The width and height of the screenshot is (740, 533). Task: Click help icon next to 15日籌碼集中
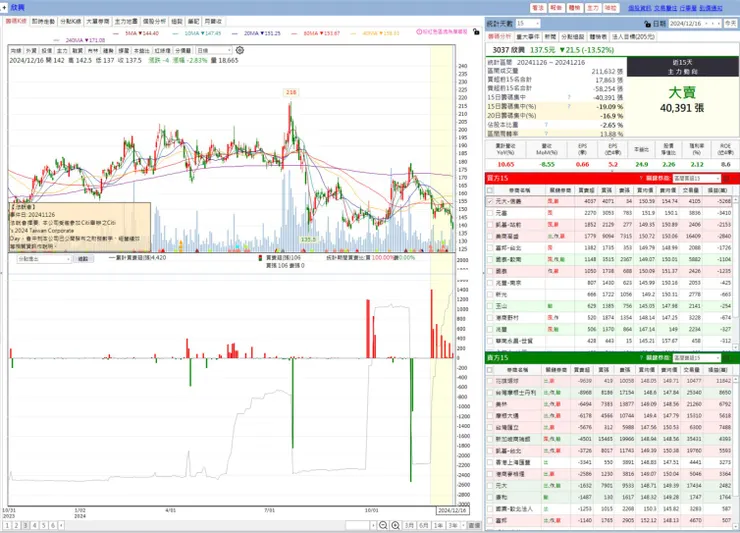[x=569, y=97]
